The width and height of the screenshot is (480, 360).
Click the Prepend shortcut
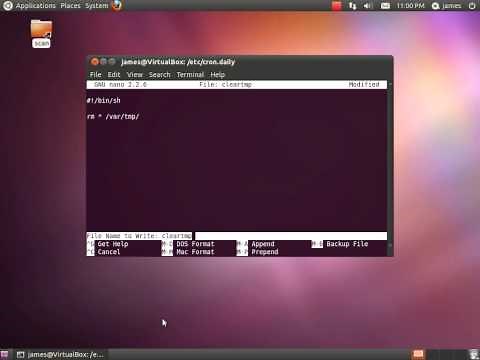tap(257, 252)
